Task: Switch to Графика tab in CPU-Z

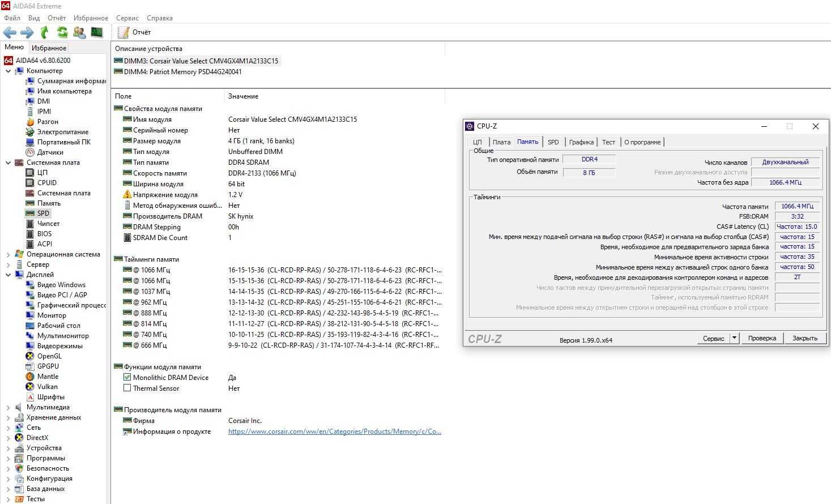Action: (x=581, y=142)
